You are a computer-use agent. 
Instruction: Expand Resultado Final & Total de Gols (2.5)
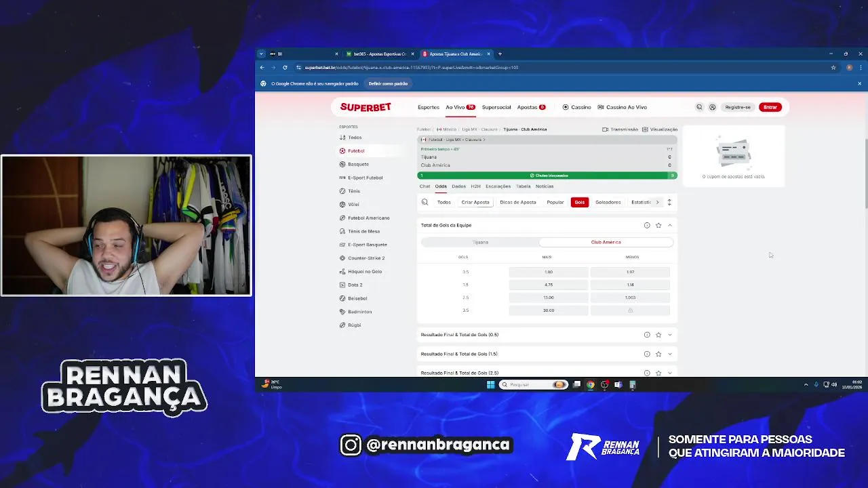click(670, 373)
